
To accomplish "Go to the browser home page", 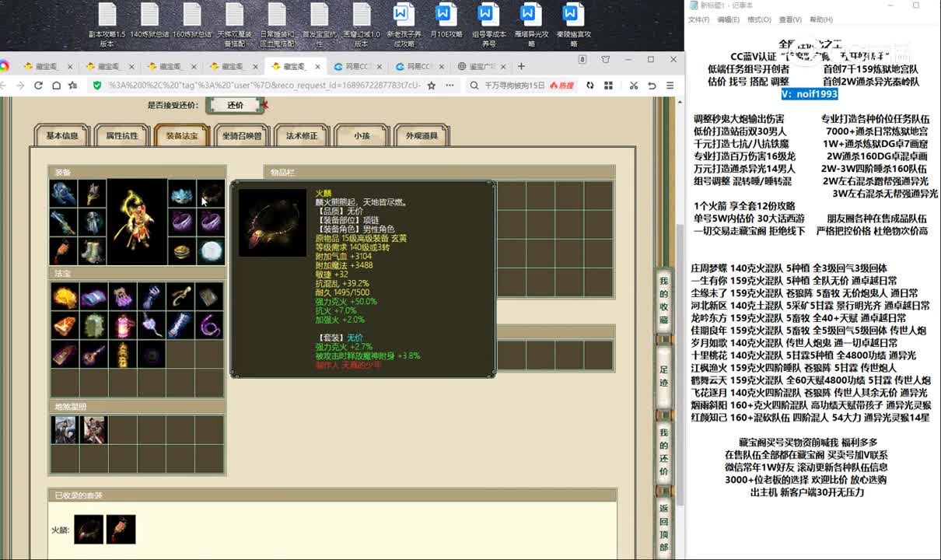I will pos(56,86).
